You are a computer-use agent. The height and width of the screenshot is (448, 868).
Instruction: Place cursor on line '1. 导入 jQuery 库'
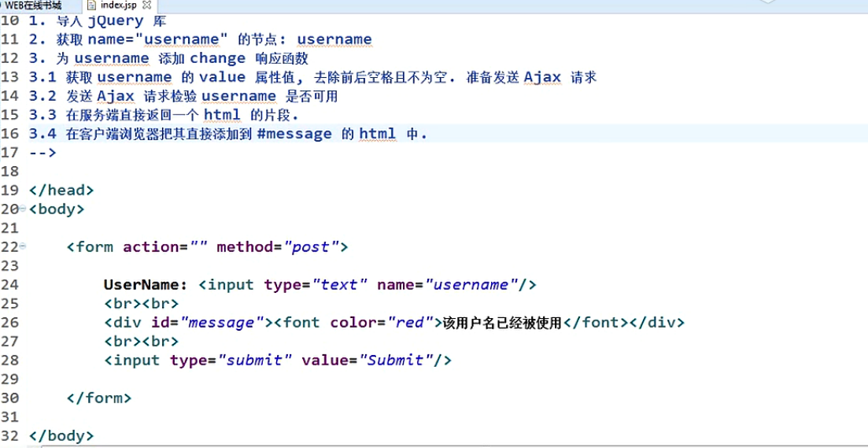[x=98, y=21]
